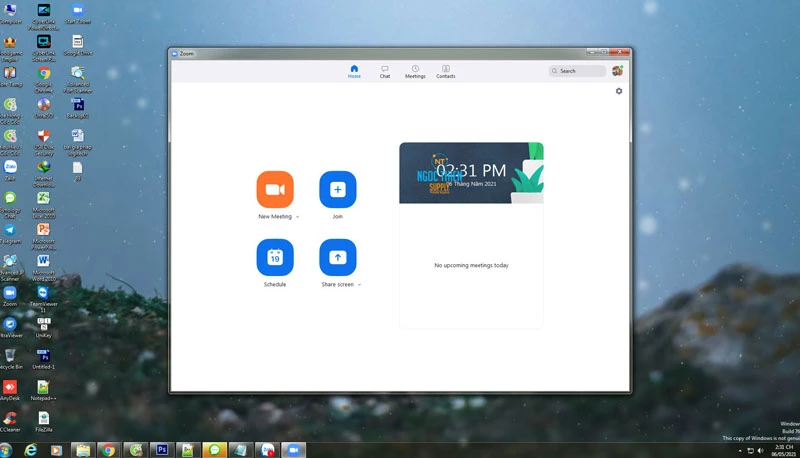This screenshot has width=800, height=458.
Task: Expand the Share screen dropdown arrow
Action: (360, 285)
